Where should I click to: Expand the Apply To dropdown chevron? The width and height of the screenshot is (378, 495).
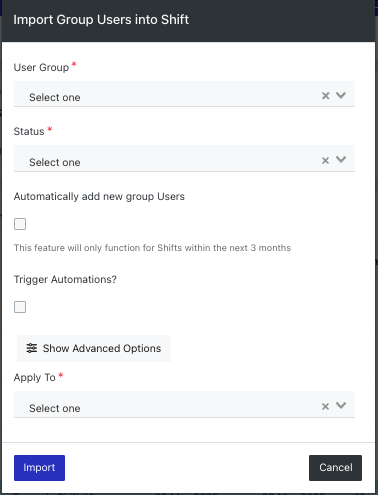(x=341, y=405)
